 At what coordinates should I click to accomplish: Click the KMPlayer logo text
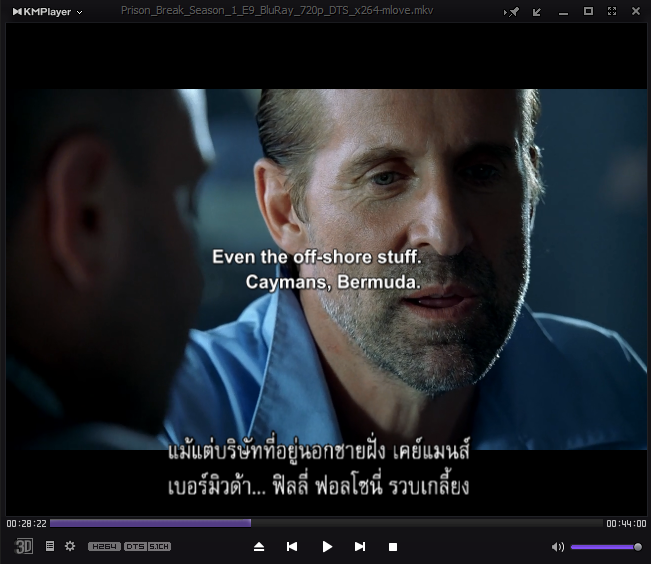point(42,12)
